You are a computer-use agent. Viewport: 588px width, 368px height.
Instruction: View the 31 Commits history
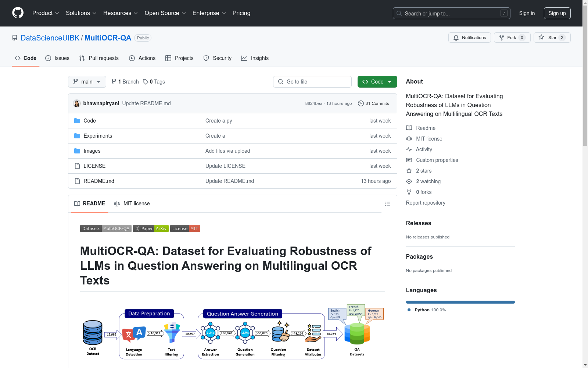[373, 103]
